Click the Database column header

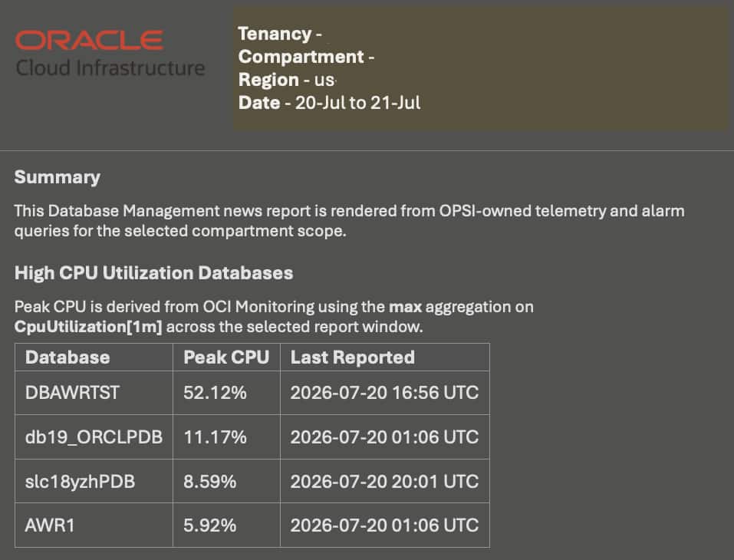tap(67, 357)
